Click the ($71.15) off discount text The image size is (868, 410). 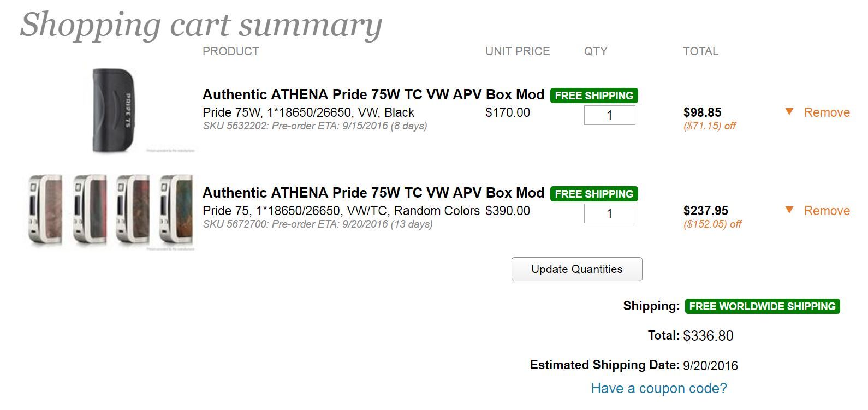point(709,126)
